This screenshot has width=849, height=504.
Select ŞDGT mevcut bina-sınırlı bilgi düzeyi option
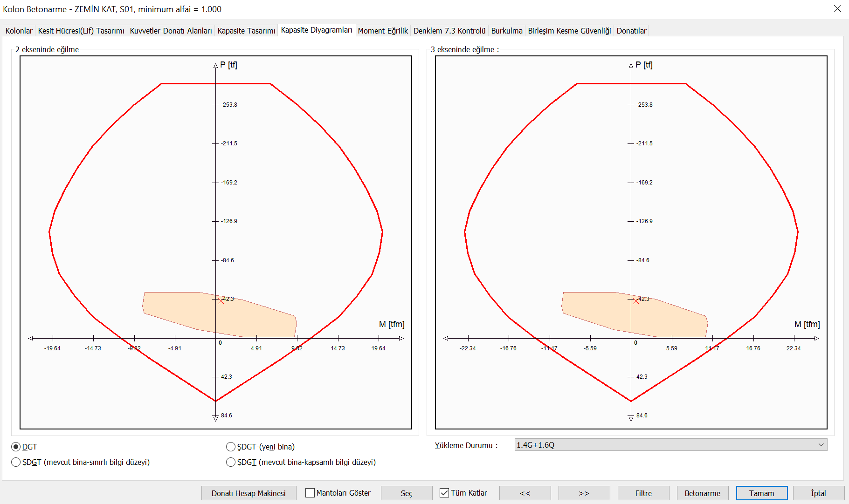pos(16,462)
